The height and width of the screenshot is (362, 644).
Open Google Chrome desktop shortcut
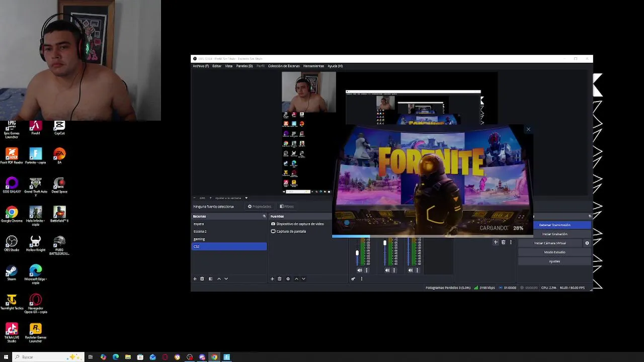[12, 215]
